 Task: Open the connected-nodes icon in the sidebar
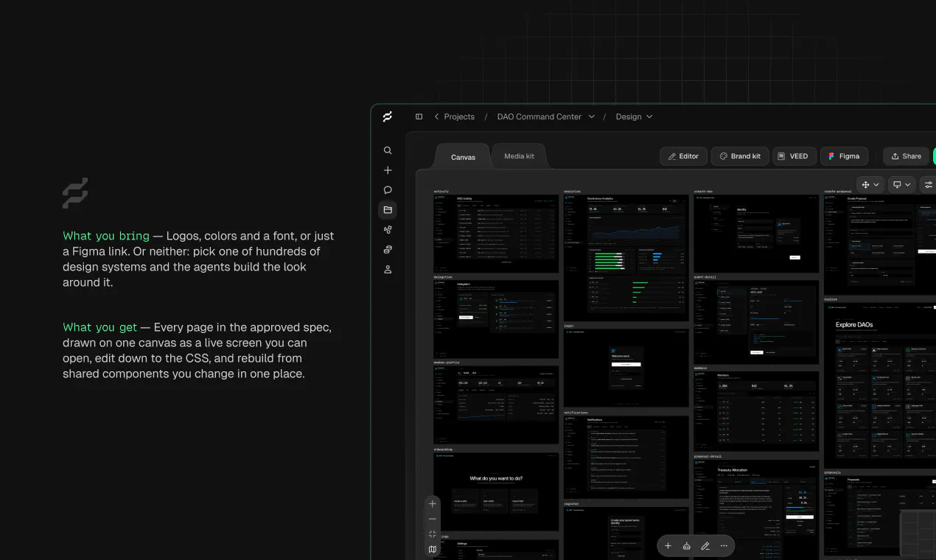[x=388, y=230]
